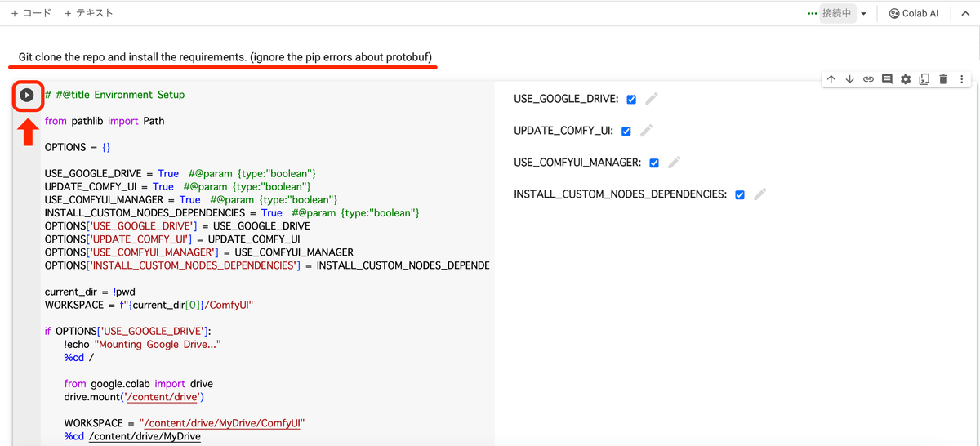Viewport: 980px width, 446px height.
Task: Add a comment to the cell
Action: [887, 79]
